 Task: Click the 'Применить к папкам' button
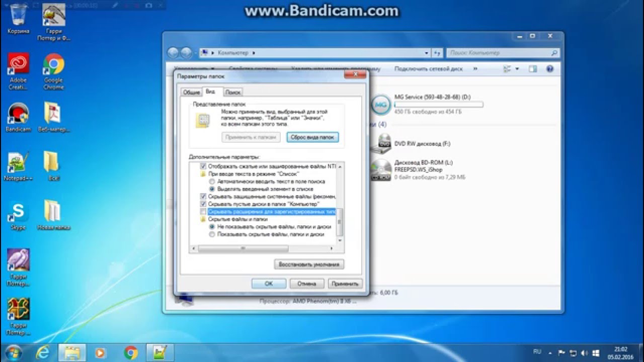pyautogui.click(x=251, y=137)
